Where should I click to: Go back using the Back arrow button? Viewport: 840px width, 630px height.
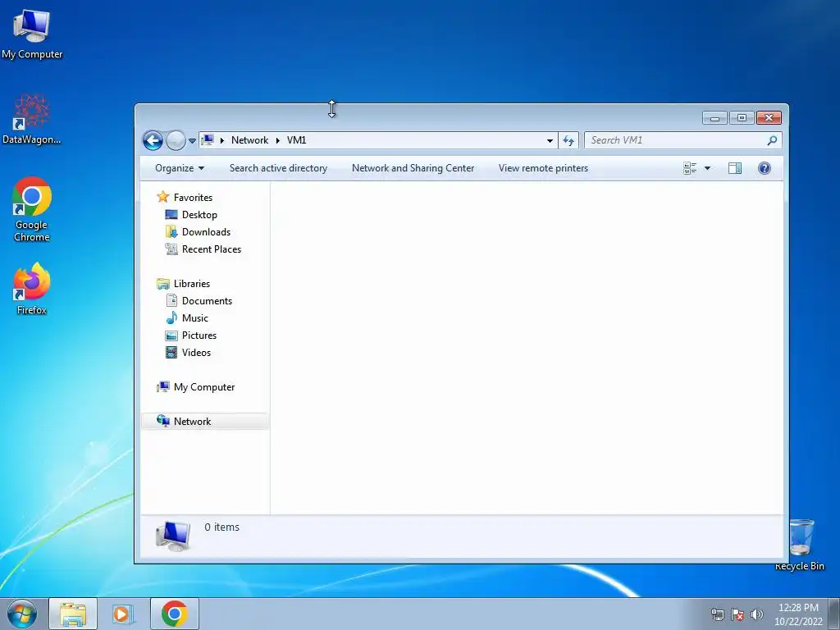tap(153, 140)
